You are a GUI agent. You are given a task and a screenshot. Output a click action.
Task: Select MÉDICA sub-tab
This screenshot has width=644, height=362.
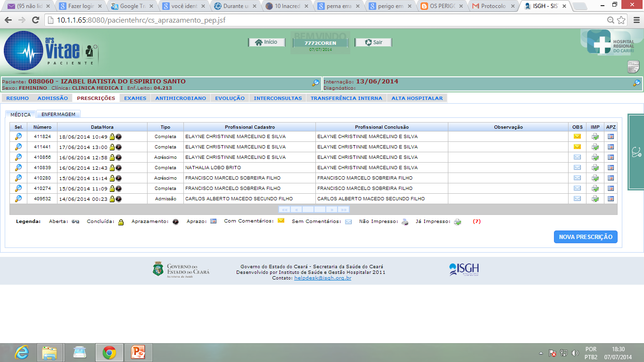(21, 115)
